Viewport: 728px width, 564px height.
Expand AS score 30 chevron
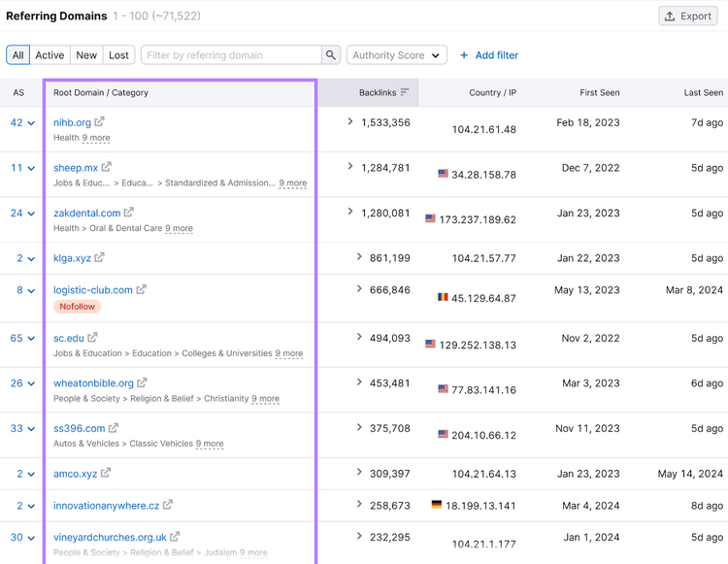pyautogui.click(x=31, y=538)
